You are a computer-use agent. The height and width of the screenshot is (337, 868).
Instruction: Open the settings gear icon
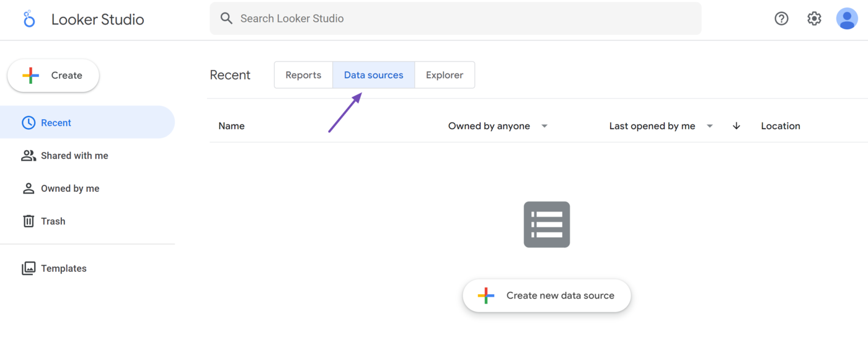click(814, 19)
